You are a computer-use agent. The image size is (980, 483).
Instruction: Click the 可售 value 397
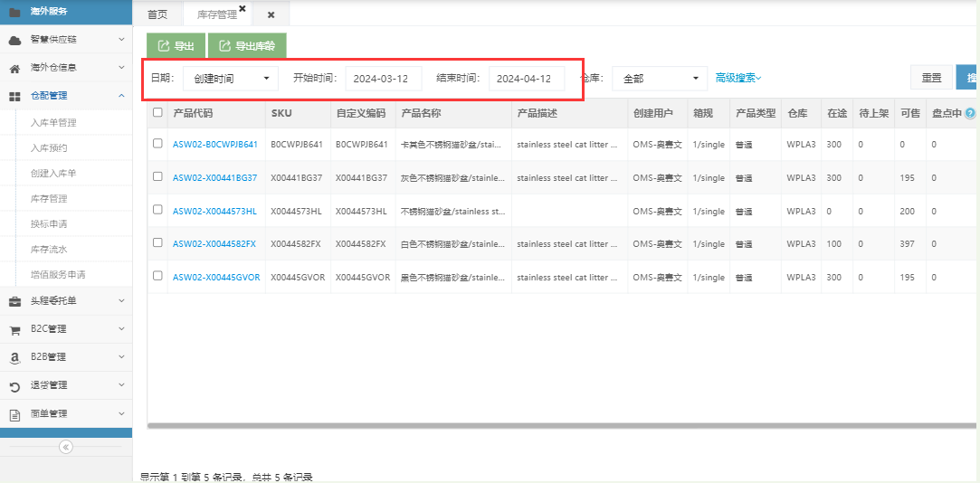[908, 244]
